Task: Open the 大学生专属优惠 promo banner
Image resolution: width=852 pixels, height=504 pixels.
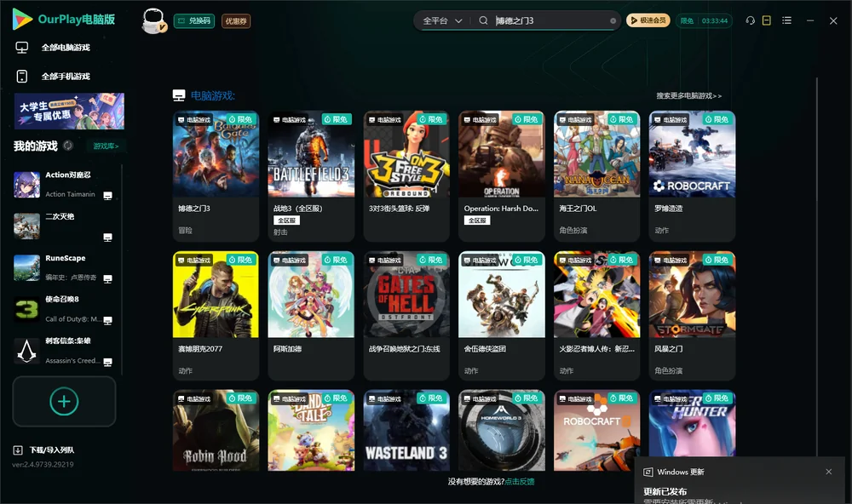Action: 69,111
